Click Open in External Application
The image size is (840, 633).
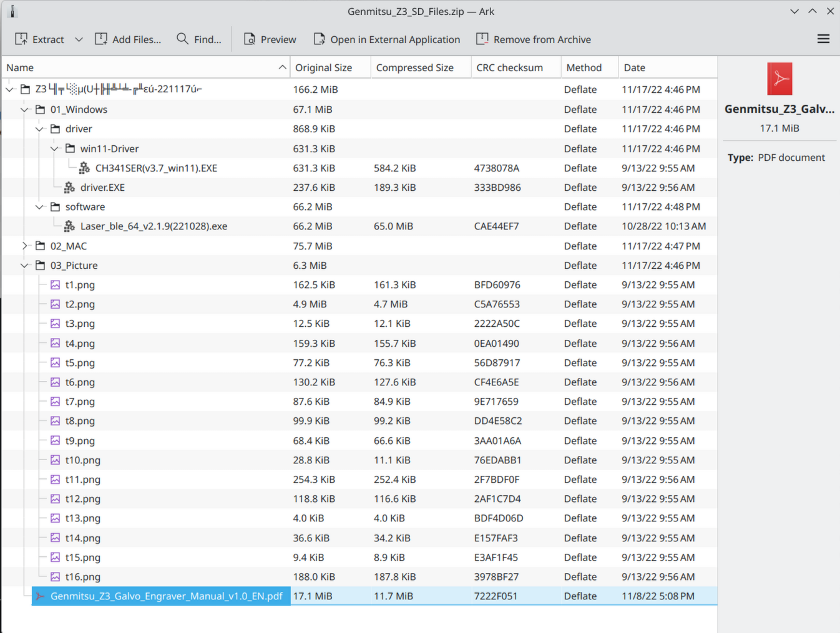tap(386, 39)
